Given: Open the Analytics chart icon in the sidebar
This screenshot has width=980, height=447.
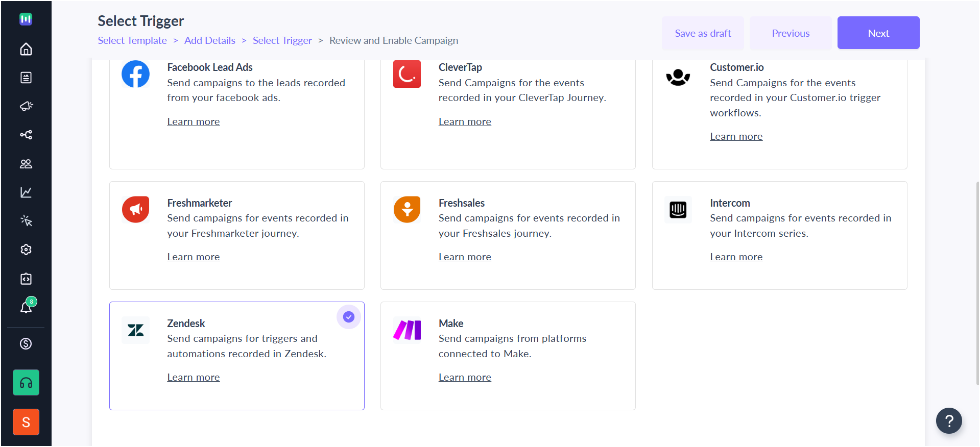Looking at the screenshot, I should pos(26,192).
